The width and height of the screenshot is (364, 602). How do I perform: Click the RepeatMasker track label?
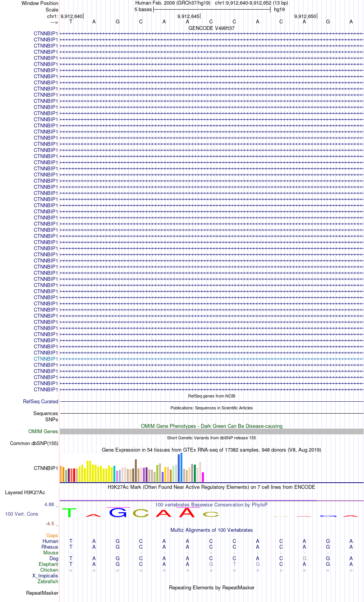tap(42, 593)
